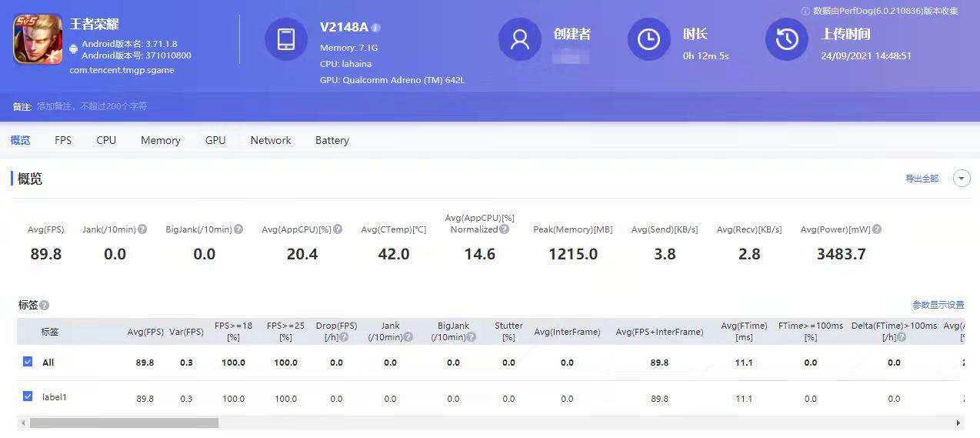Click help icon next to 标签 heading
Screen dimensions: 980x438
click(45, 306)
